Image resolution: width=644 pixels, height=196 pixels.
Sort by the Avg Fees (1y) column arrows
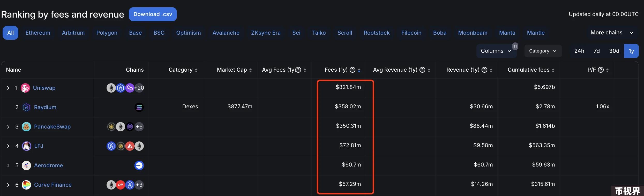pos(305,70)
